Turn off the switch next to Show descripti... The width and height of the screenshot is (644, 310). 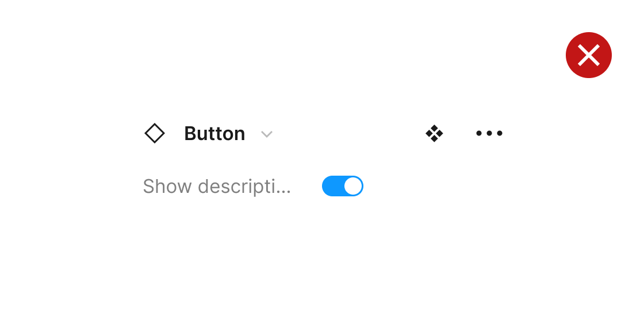click(343, 186)
